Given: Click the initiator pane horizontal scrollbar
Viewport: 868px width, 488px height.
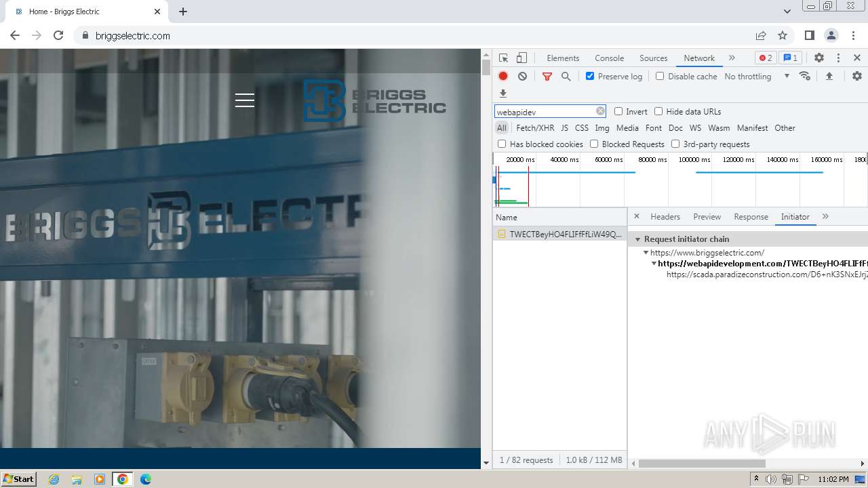Looking at the screenshot, I should coord(702,464).
